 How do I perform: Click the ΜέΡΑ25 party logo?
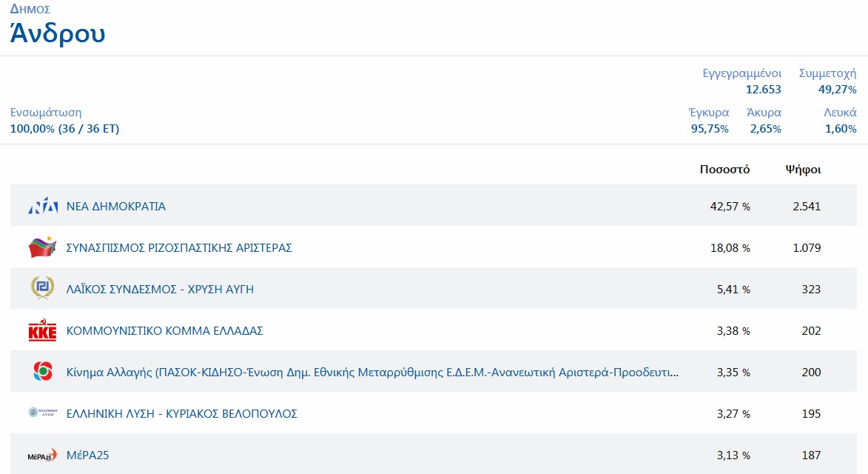[42, 455]
